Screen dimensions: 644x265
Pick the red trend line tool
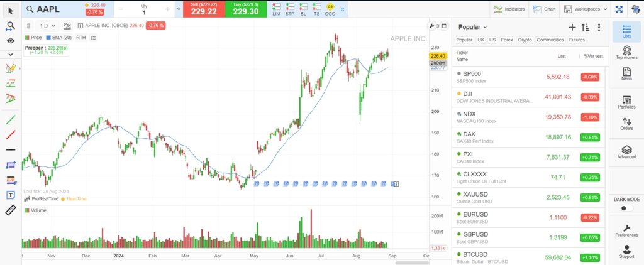tap(11, 135)
